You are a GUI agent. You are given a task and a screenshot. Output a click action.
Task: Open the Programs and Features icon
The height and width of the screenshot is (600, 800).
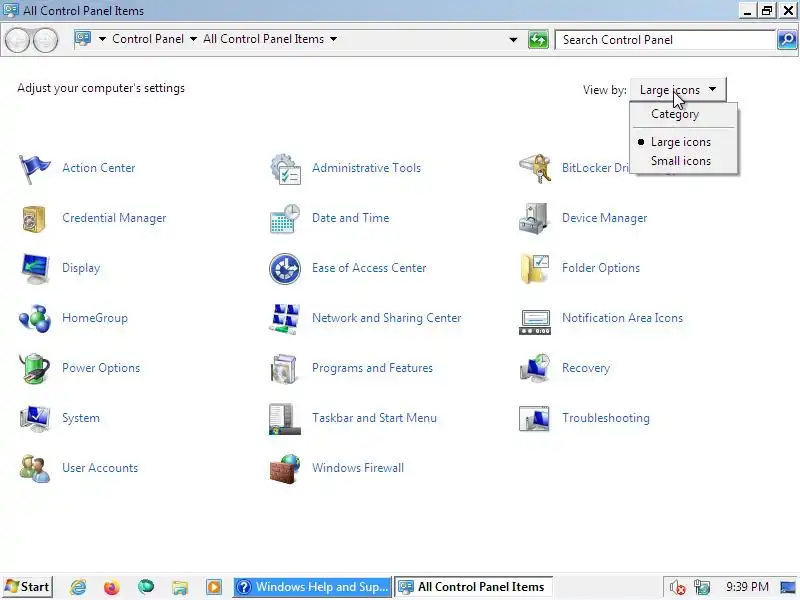click(x=284, y=368)
